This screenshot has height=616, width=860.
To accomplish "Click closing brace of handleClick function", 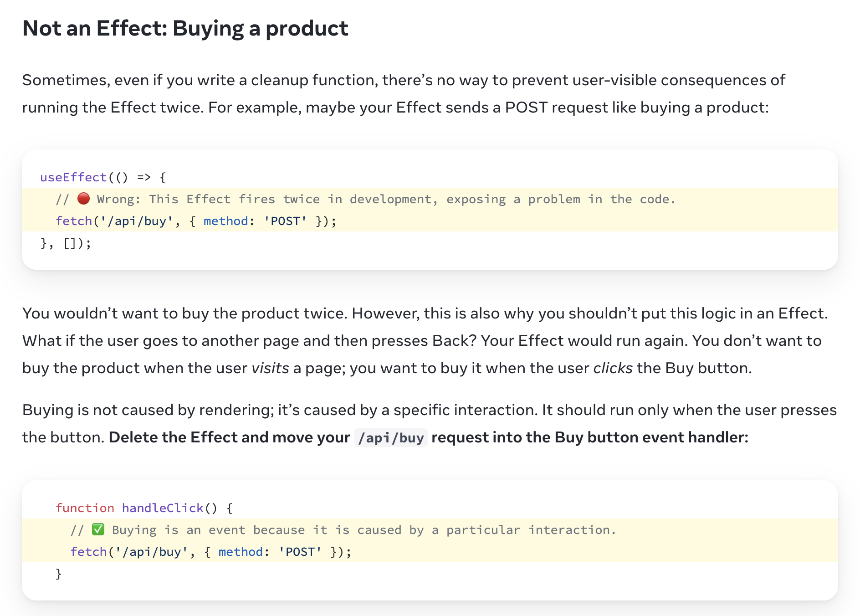I will point(59,574).
